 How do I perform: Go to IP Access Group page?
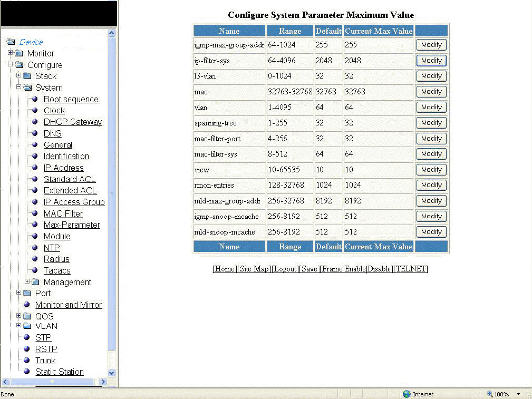[74, 202]
